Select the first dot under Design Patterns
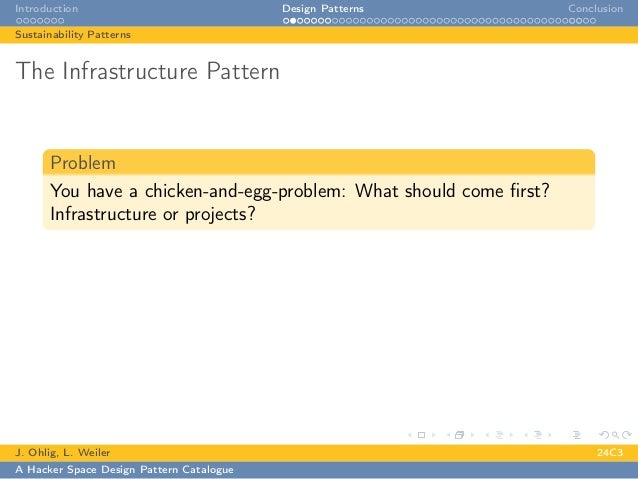 click(286, 21)
